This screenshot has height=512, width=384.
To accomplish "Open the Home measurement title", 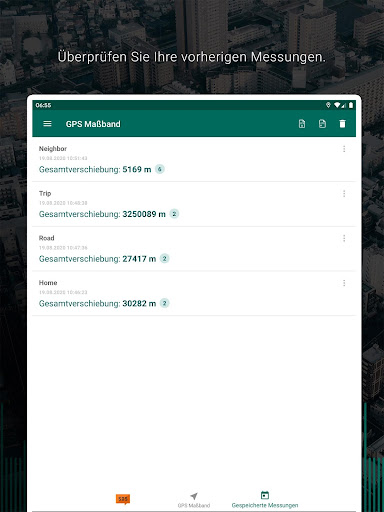I will point(48,283).
